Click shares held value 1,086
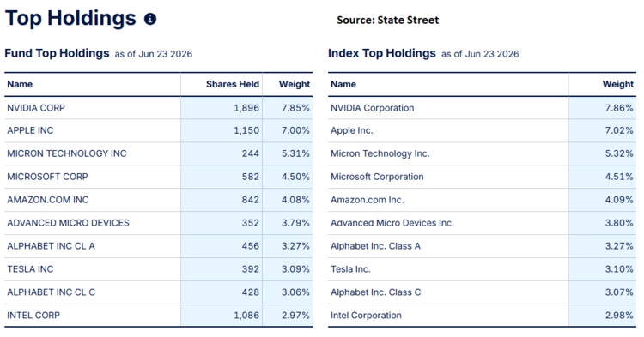 pos(246,316)
